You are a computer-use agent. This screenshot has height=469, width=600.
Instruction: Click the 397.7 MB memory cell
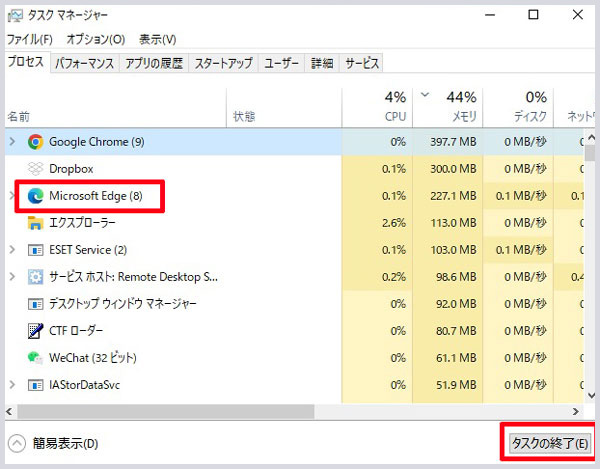448,142
